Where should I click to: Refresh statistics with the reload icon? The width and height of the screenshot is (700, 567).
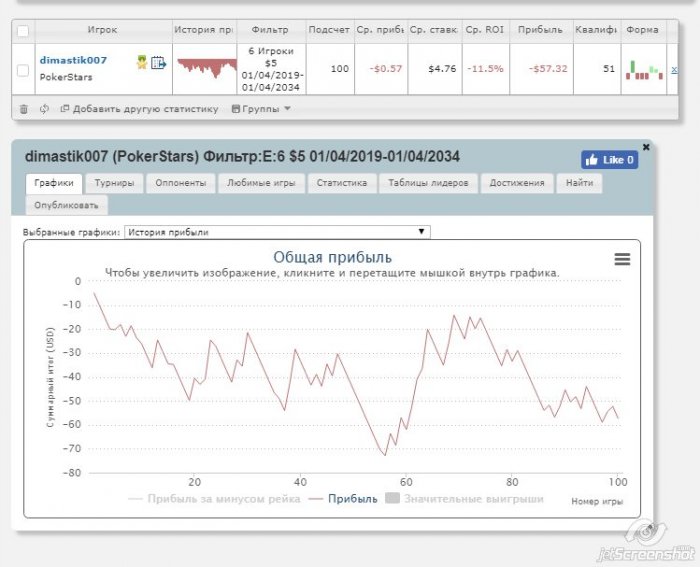[44, 109]
